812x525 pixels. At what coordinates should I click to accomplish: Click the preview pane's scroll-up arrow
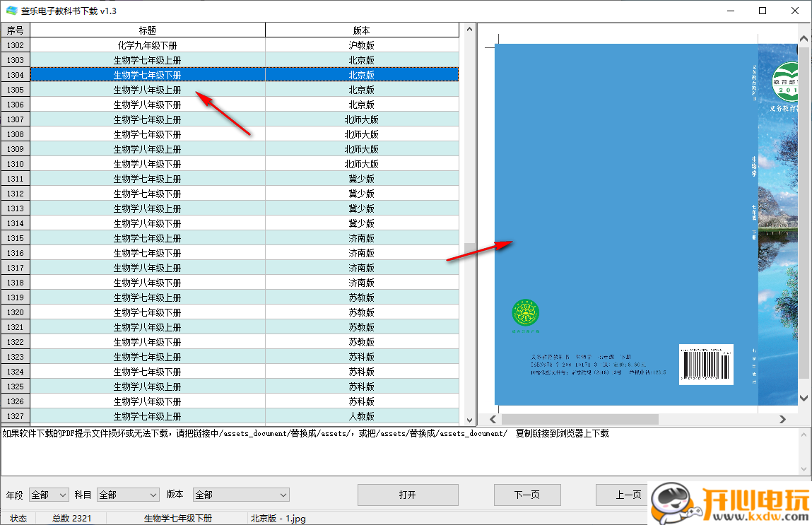pyautogui.click(x=804, y=38)
